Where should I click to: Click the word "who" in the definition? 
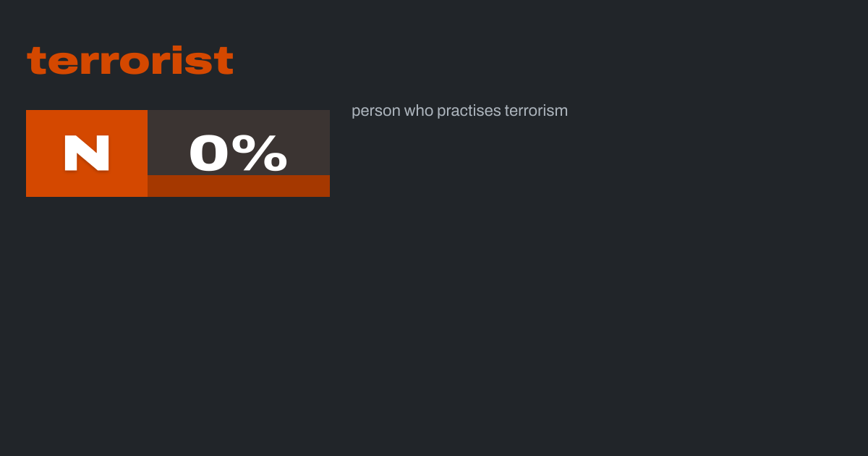point(419,111)
